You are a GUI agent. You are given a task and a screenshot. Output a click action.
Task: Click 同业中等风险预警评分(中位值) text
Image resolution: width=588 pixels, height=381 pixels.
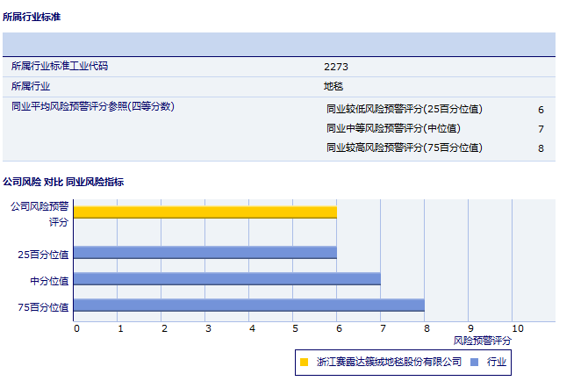pos(392,129)
